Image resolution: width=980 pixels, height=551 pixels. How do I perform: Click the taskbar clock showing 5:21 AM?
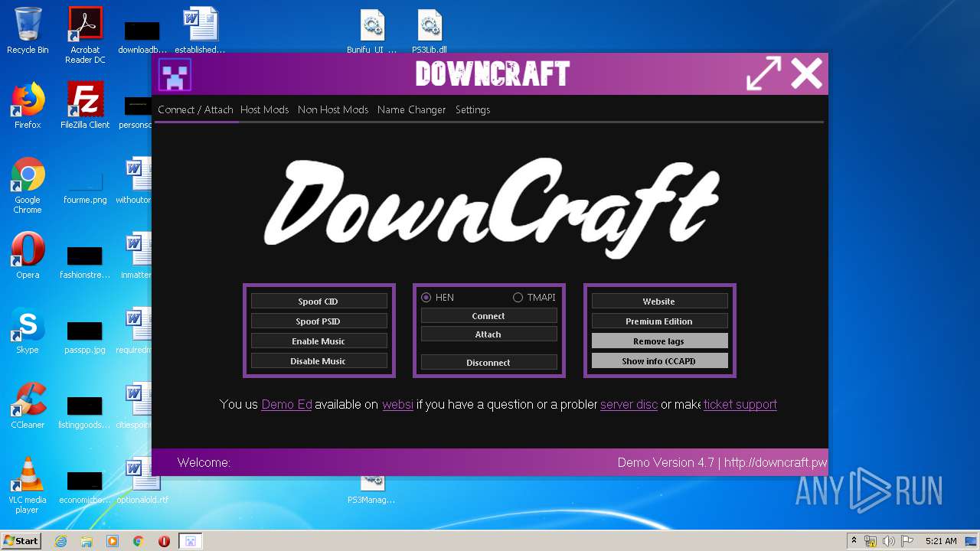pos(941,541)
